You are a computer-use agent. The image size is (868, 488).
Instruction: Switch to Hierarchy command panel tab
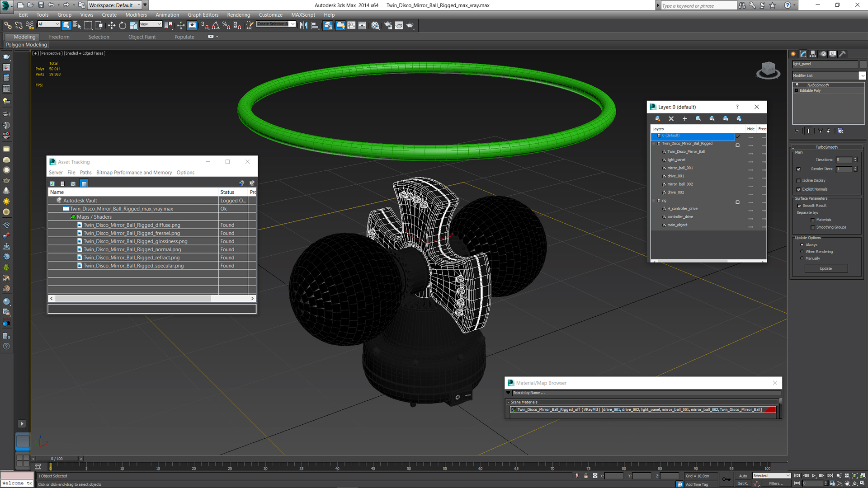(813, 54)
